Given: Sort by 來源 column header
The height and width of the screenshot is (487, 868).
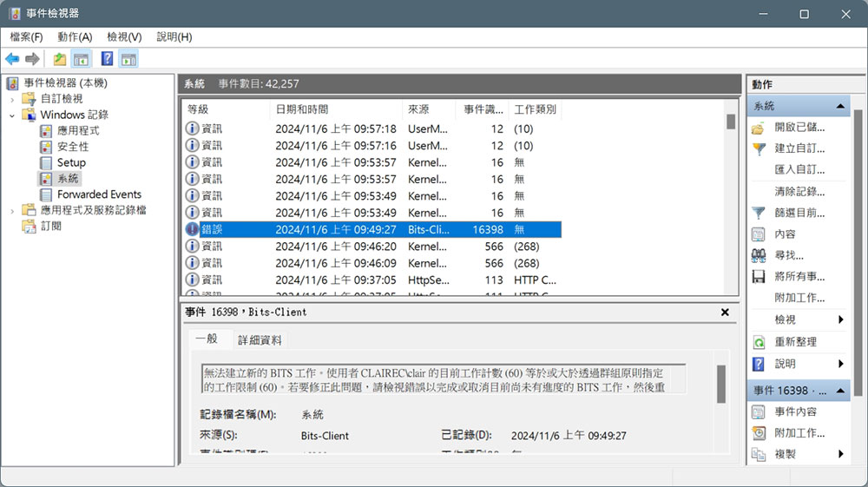Looking at the screenshot, I should click(429, 109).
